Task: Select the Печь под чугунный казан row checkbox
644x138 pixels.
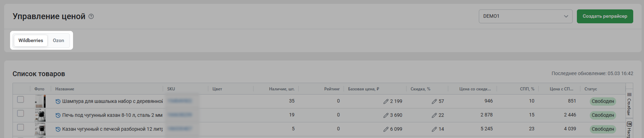Action: pyautogui.click(x=21, y=113)
